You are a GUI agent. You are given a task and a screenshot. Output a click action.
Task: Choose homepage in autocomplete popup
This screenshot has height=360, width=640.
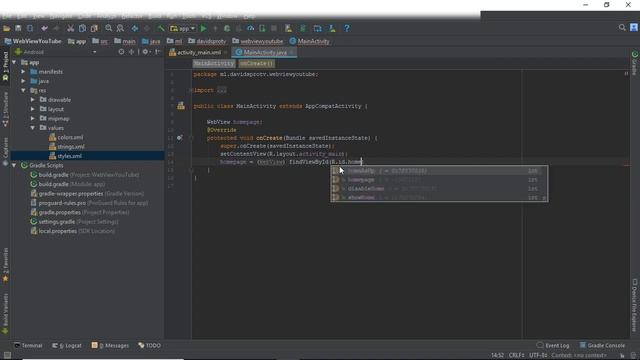439,180
